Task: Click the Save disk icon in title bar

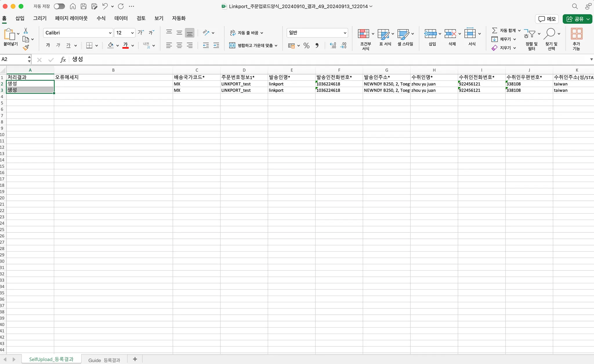Action: (x=84, y=6)
